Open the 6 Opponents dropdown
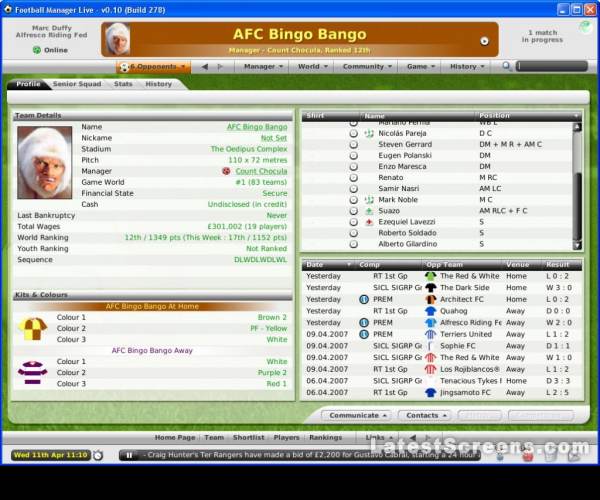 [x=153, y=67]
